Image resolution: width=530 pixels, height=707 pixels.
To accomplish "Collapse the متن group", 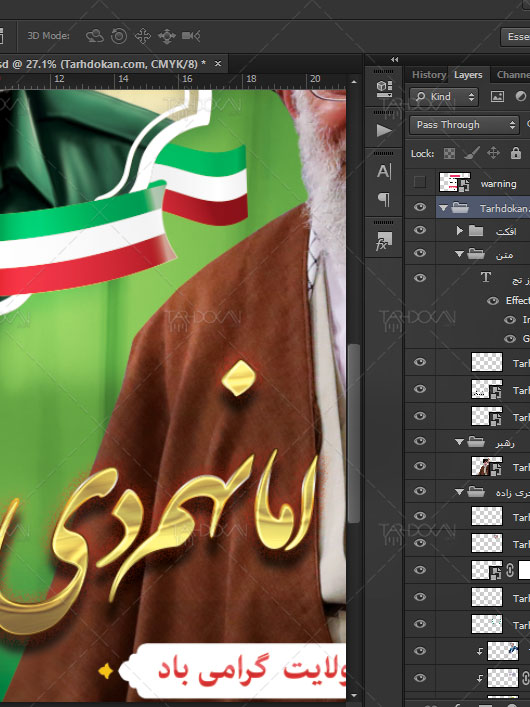I will [x=459, y=255].
